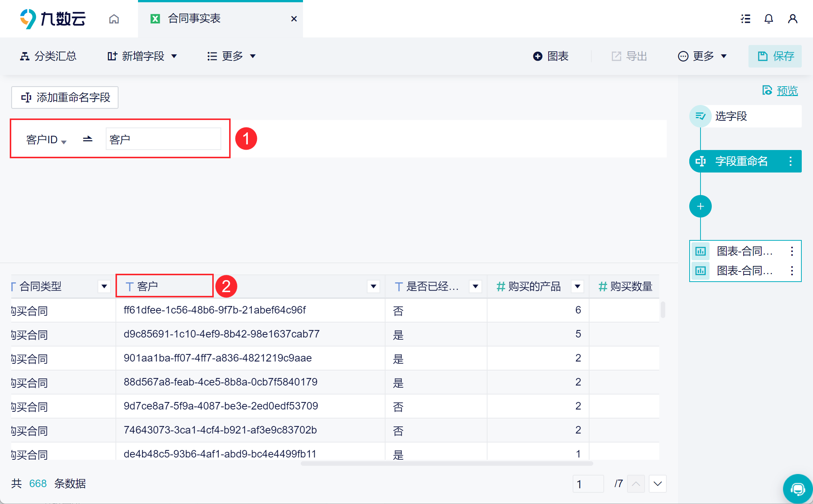Screen dimensions: 813x504
Task: Click the 保存 button
Action: pyautogui.click(x=775, y=56)
